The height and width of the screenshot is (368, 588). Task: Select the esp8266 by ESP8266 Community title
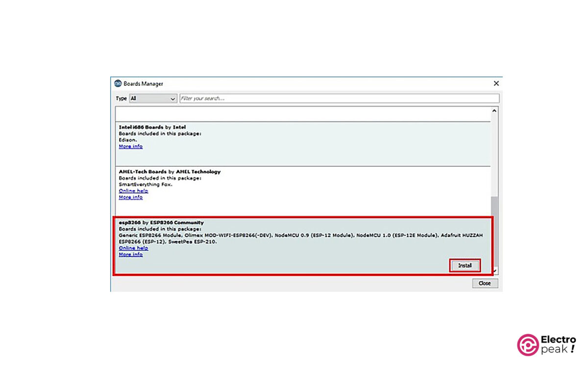[x=161, y=223]
